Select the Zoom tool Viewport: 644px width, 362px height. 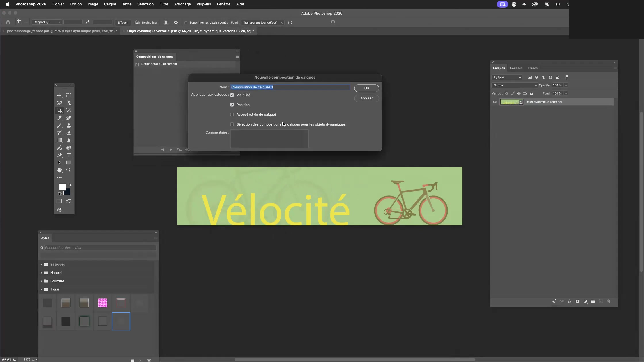coord(69,170)
